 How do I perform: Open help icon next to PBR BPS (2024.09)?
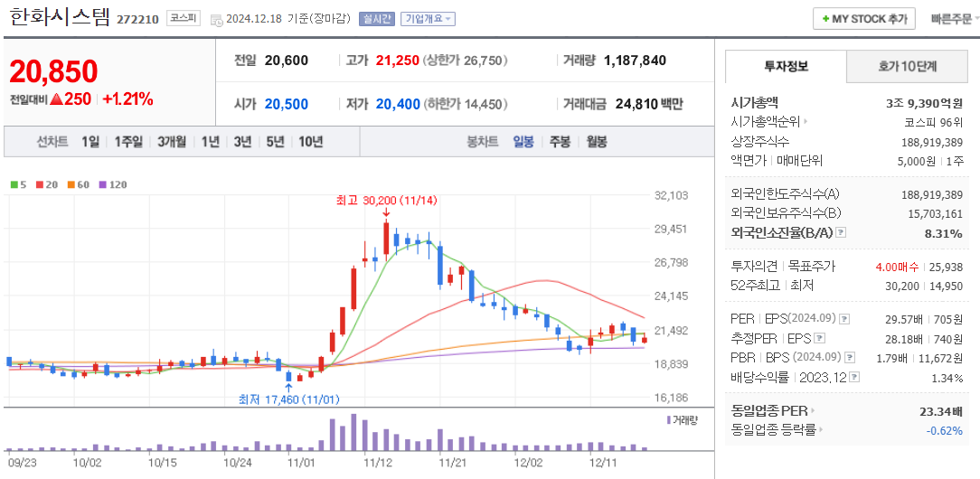(x=850, y=357)
